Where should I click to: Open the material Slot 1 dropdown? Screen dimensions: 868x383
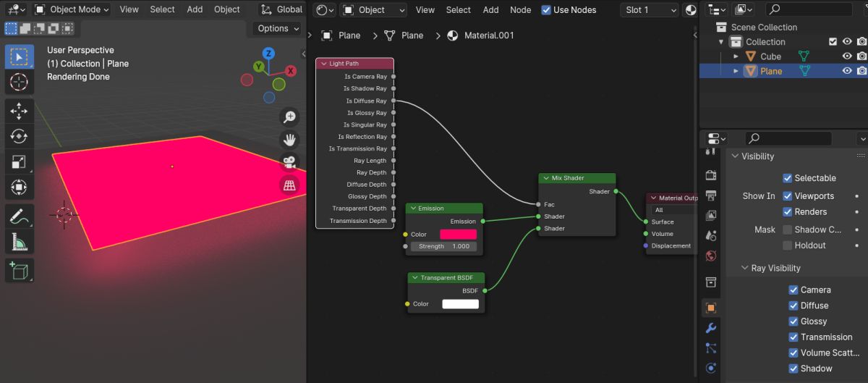coord(650,9)
